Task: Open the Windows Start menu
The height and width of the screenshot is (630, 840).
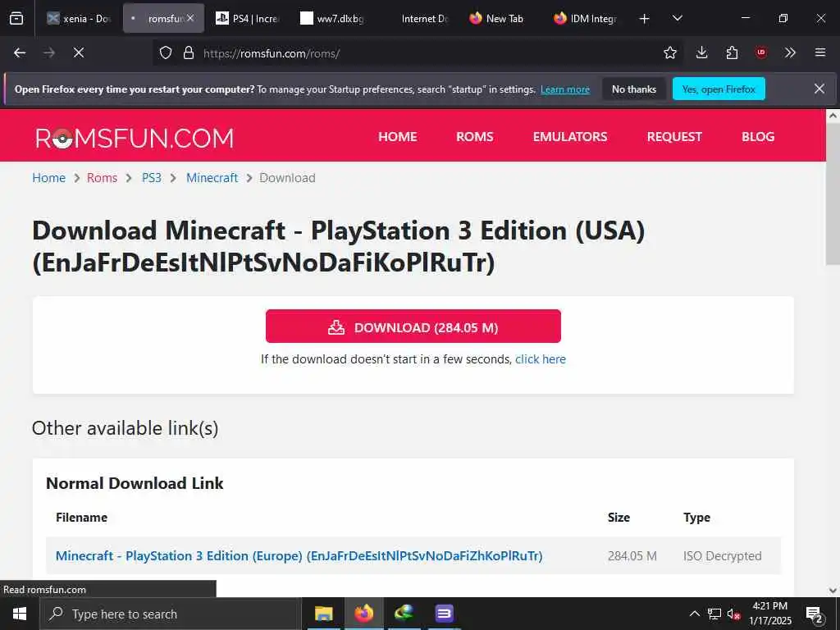Action: pos(20,614)
